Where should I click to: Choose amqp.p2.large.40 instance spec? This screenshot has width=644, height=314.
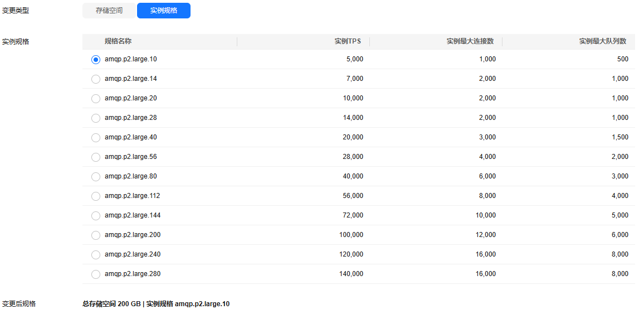[96, 138]
